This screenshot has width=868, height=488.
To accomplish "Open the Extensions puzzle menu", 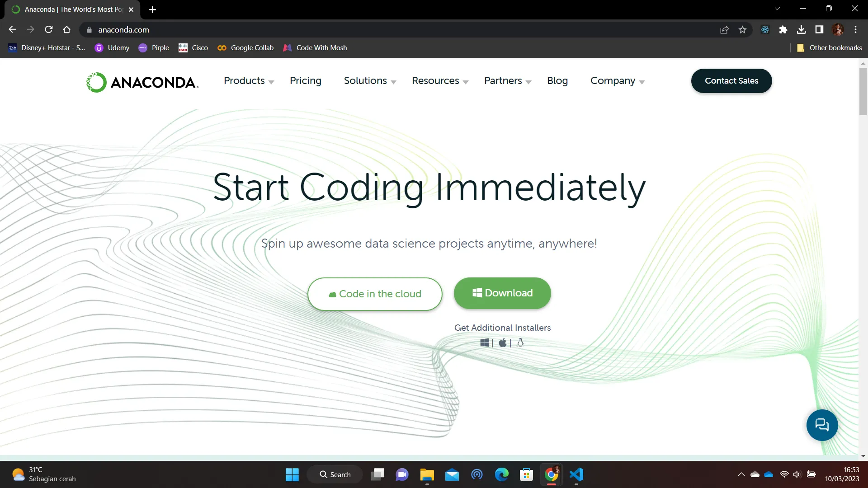I will (783, 30).
